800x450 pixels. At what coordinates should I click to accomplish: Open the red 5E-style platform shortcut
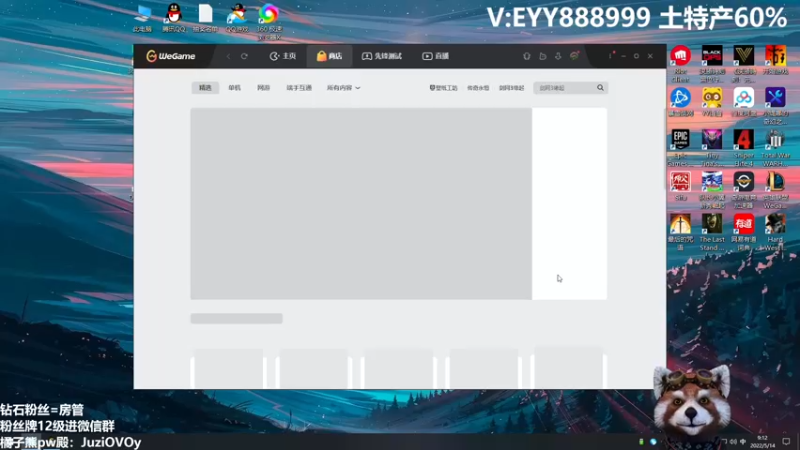pyautogui.click(x=680, y=186)
